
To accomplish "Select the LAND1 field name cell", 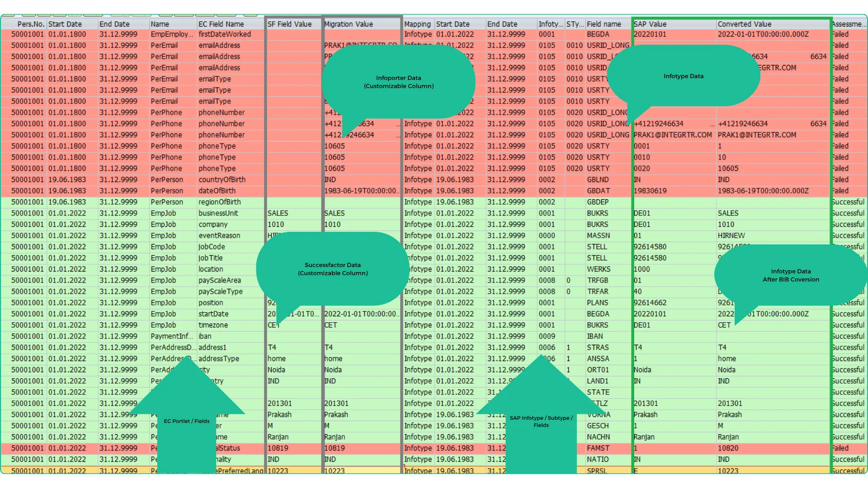I will click(608, 381).
